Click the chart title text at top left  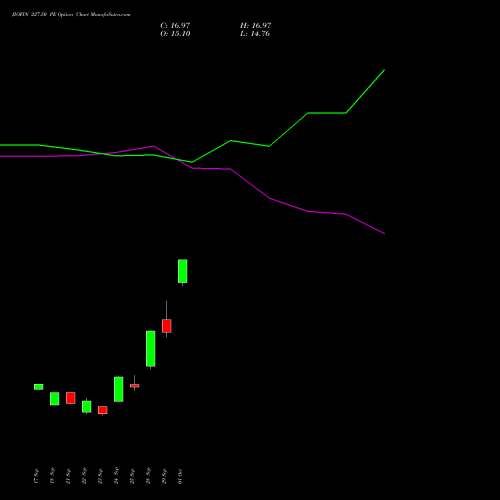click(x=71, y=15)
